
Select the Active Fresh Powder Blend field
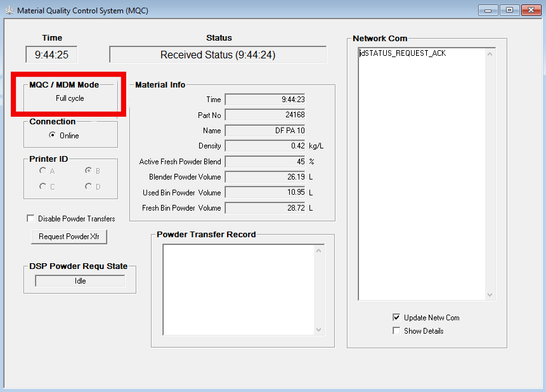tap(265, 162)
